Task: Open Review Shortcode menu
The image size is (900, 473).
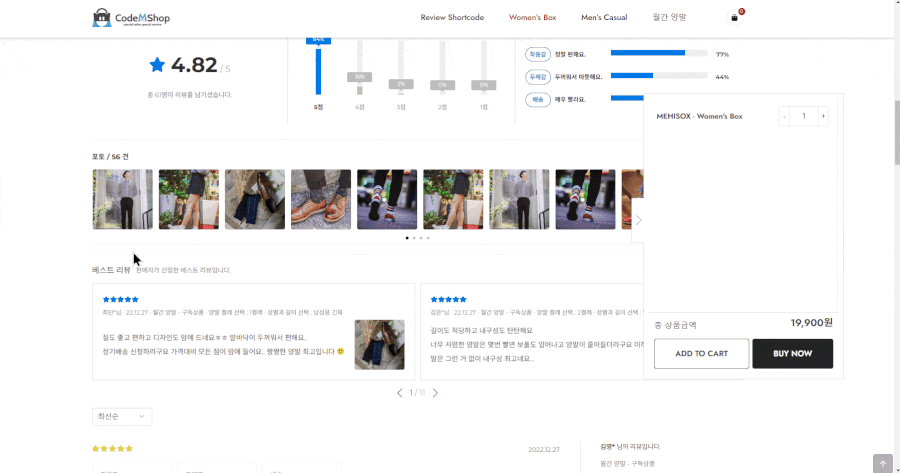Action: [x=452, y=17]
